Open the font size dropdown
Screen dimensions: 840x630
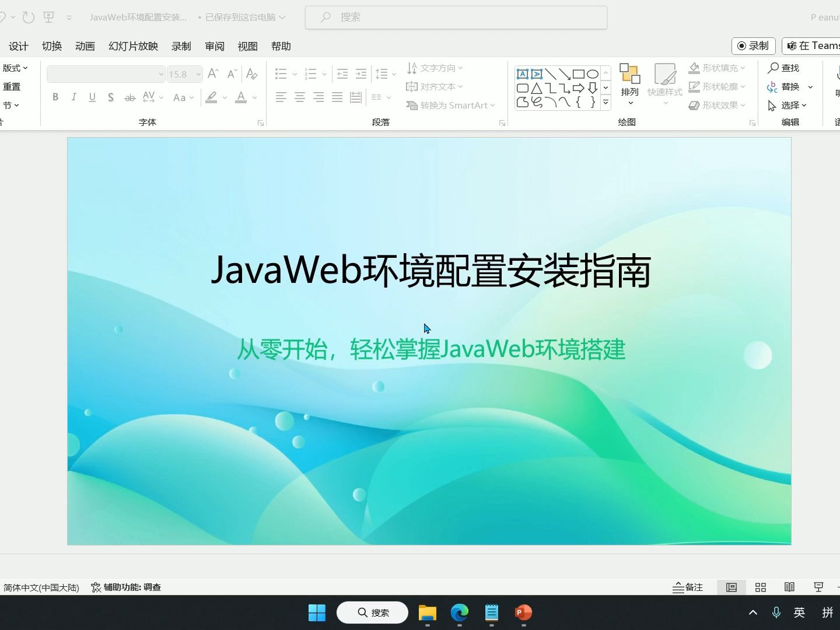(x=198, y=74)
